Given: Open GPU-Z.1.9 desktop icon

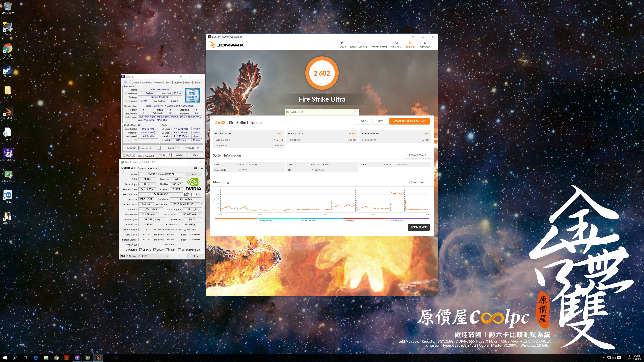Looking at the screenshot, I should 8,176.
